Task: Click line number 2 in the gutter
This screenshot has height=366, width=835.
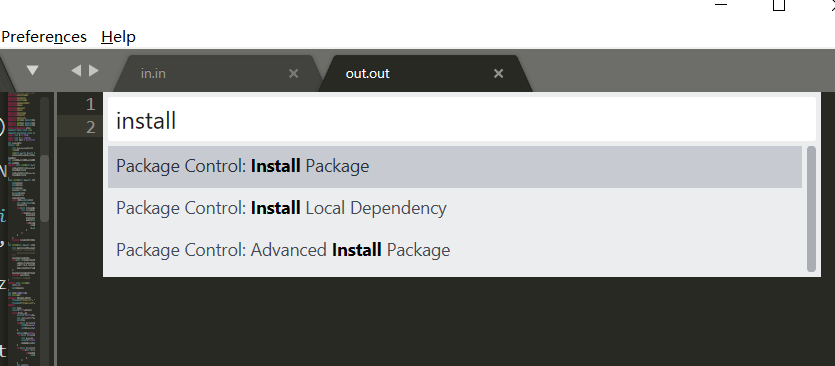Action: (x=90, y=127)
